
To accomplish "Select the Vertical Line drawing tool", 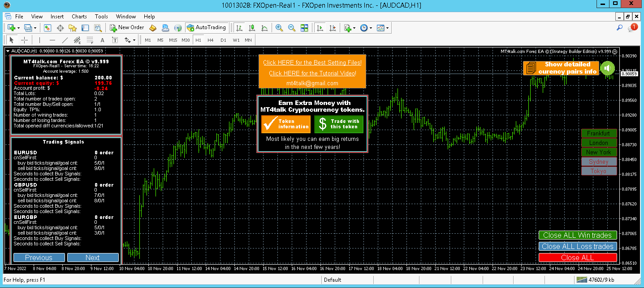I will click(x=39, y=40).
